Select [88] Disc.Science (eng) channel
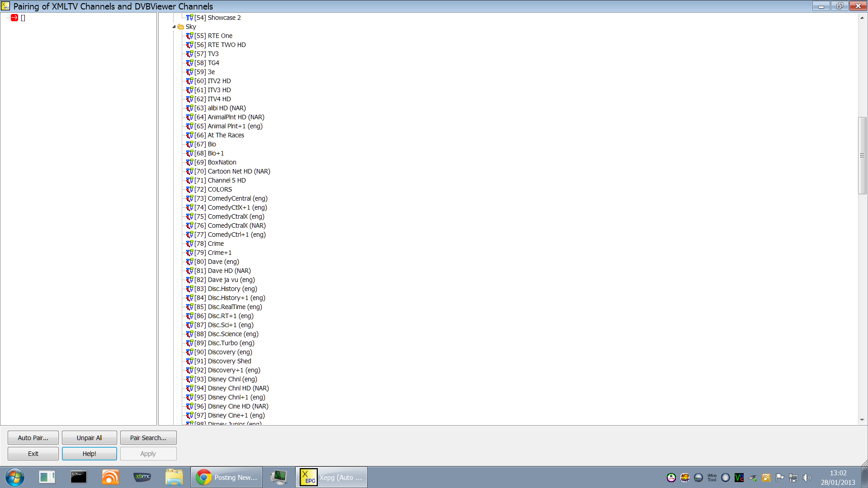This screenshot has height=488, width=868. click(x=226, y=334)
